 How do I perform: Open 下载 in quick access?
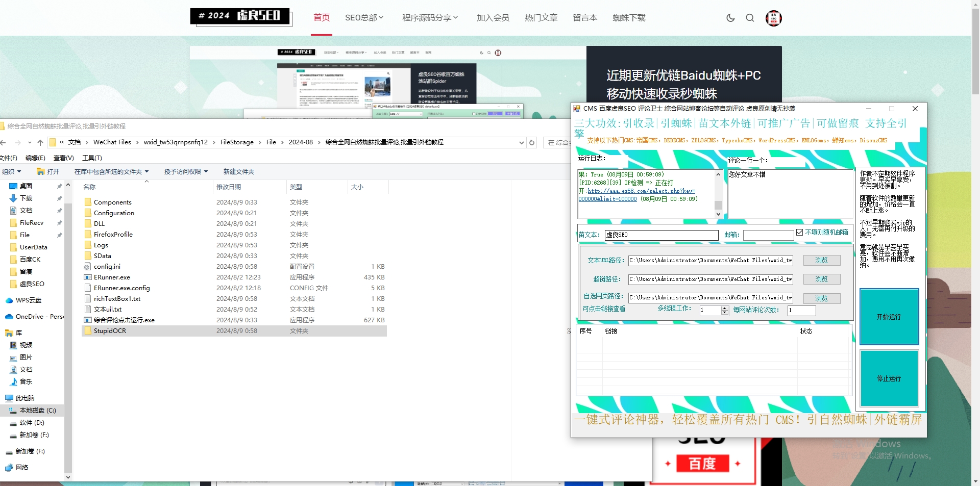click(x=26, y=198)
